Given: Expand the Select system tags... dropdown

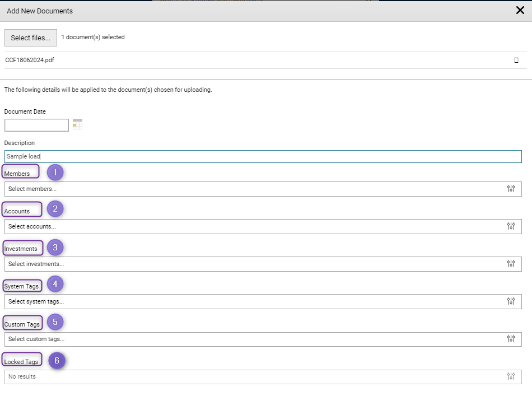Looking at the screenshot, I should pos(263,301).
